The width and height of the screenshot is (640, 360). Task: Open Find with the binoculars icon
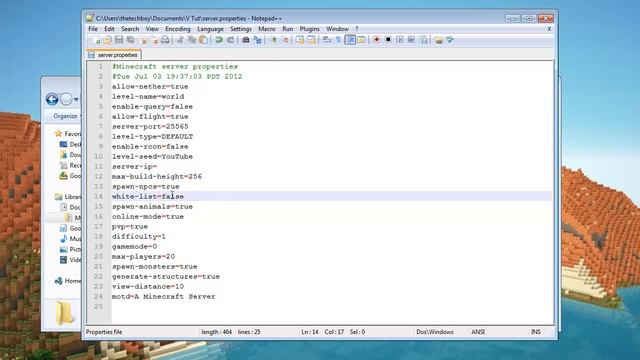tap(246, 40)
